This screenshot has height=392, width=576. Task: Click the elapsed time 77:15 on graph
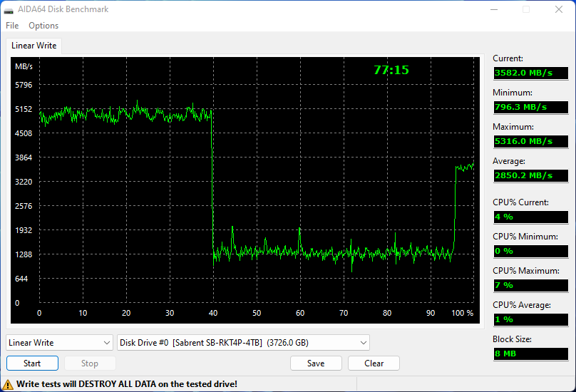point(391,70)
